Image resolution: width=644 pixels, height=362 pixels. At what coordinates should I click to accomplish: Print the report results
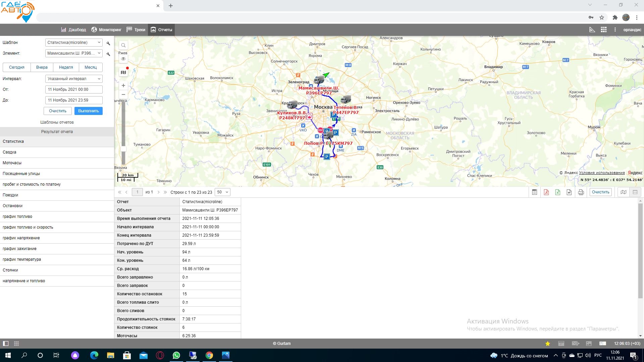[x=581, y=192]
